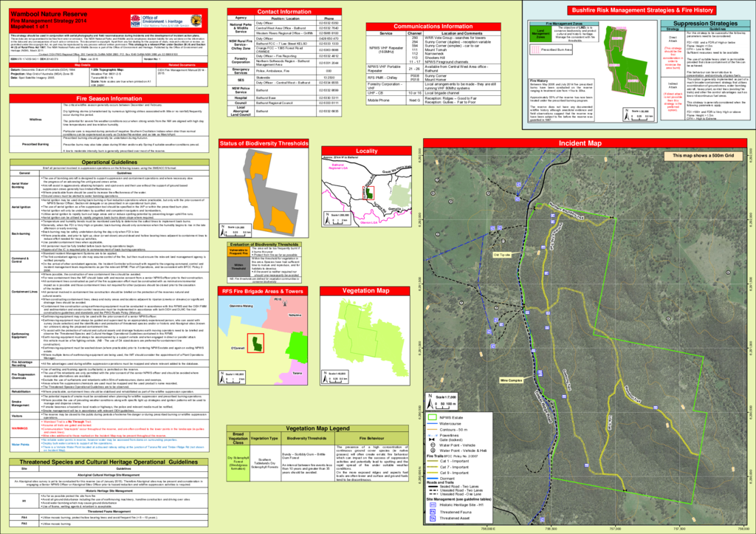Screen dimensions: 756x534
Task: Click the orange Vulnerable to Frequent Fire swatch
Action: click(238, 252)
